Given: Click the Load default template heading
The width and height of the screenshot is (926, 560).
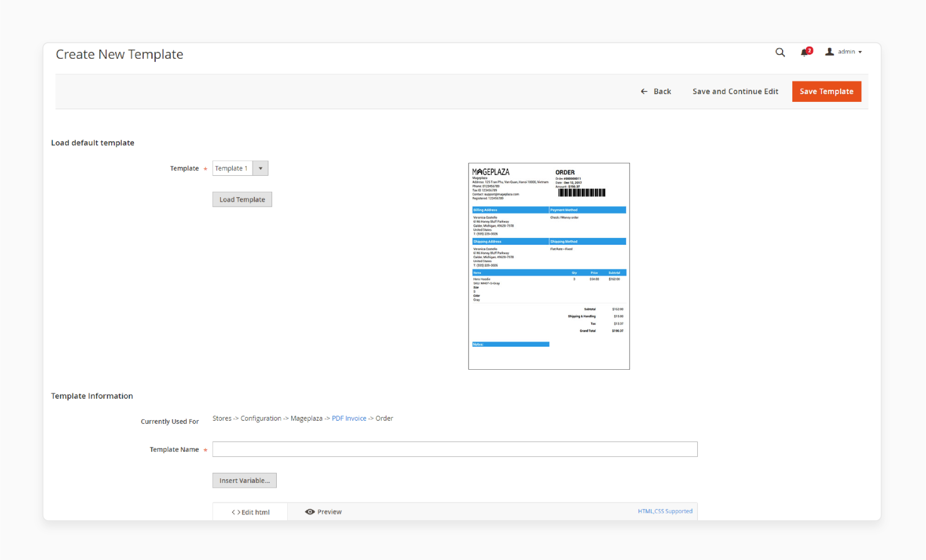Looking at the screenshot, I should pyautogui.click(x=93, y=143).
